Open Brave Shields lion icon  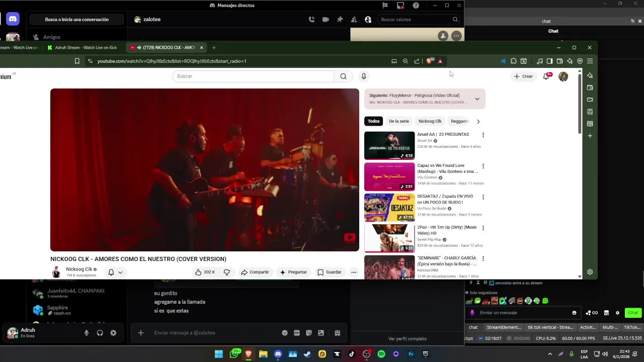(x=429, y=61)
